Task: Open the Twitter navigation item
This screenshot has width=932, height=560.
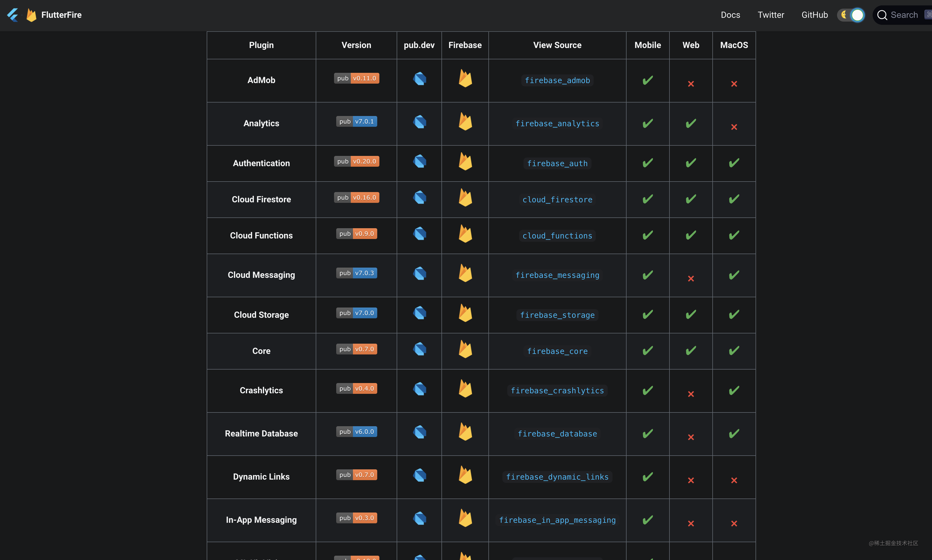Action: (x=771, y=15)
